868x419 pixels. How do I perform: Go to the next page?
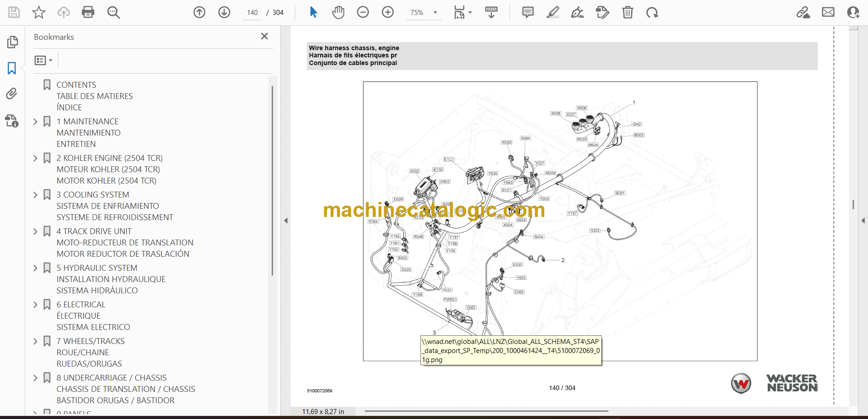click(224, 12)
